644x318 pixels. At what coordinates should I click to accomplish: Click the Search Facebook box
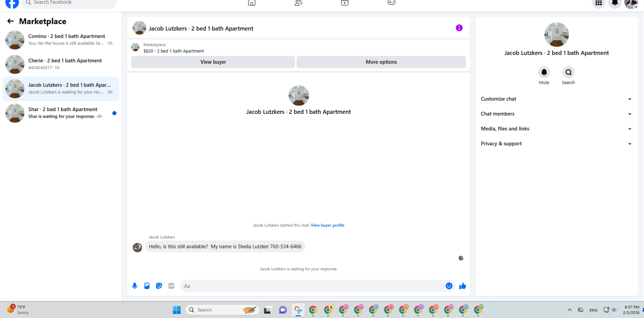[x=69, y=3]
